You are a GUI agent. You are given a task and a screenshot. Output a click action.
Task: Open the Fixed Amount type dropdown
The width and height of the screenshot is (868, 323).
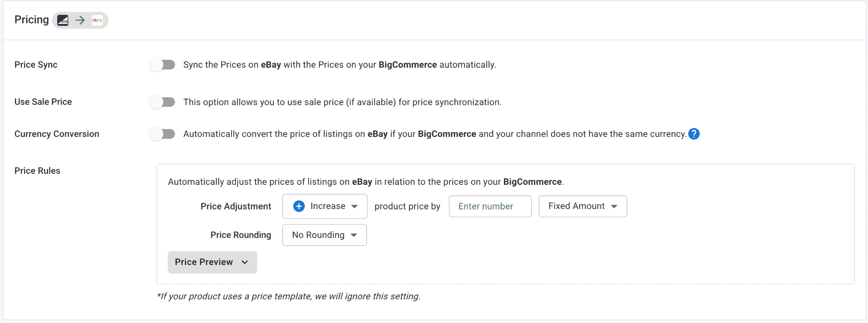pos(583,206)
